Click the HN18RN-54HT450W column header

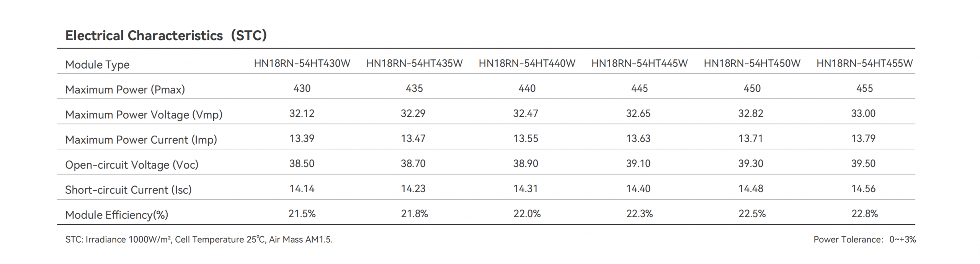(x=752, y=63)
